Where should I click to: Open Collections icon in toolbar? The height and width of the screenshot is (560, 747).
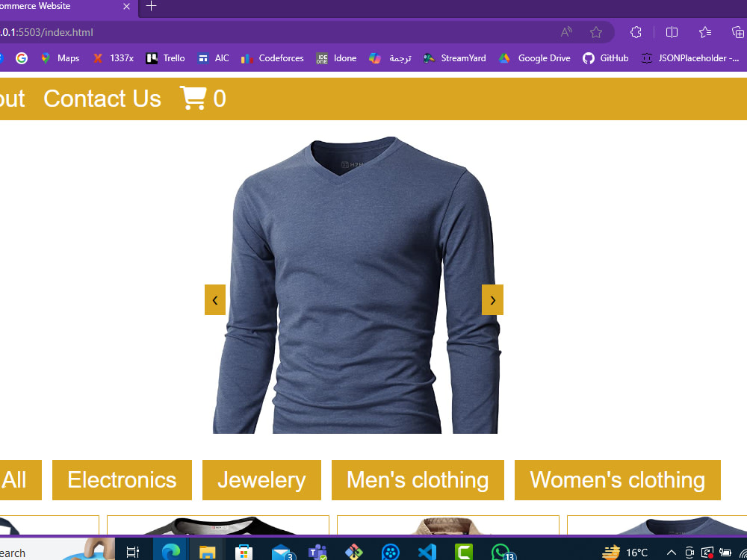(x=738, y=32)
